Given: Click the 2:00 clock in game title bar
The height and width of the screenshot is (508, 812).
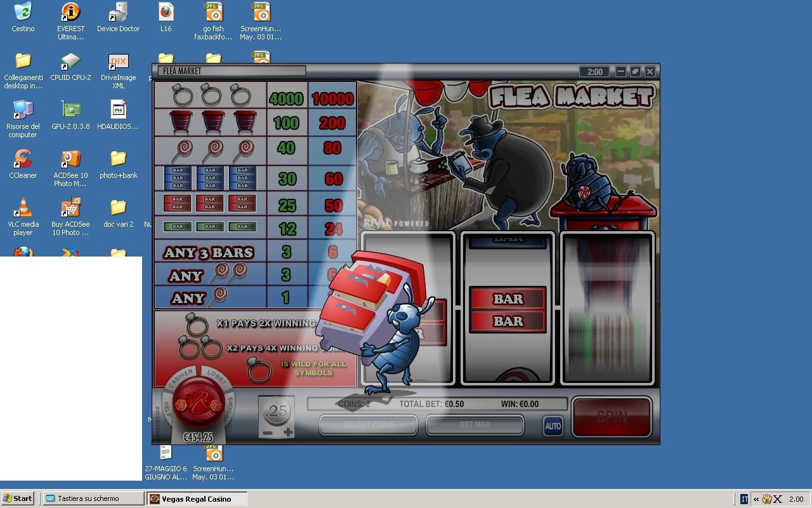Looking at the screenshot, I should click(x=594, y=72).
